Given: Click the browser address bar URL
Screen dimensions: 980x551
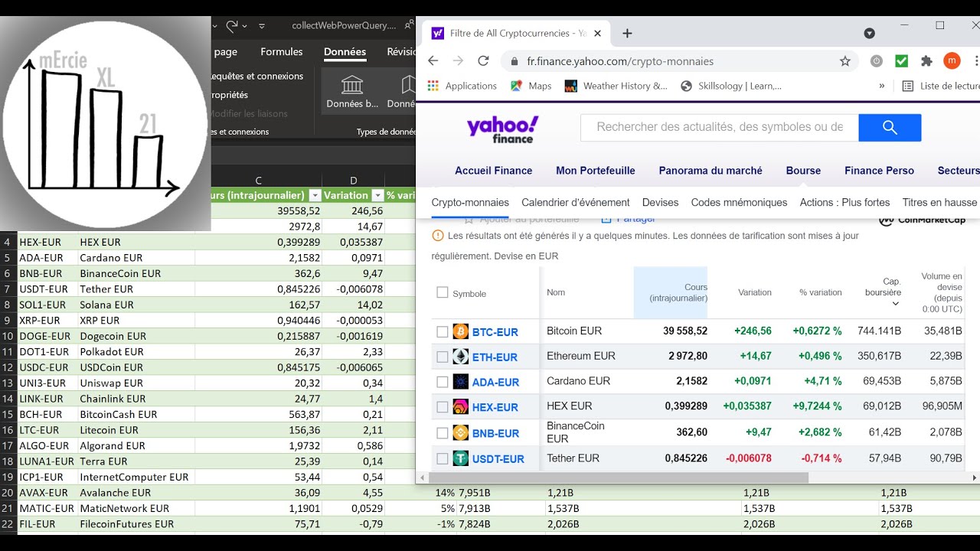Looking at the screenshot, I should (x=620, y=61).
